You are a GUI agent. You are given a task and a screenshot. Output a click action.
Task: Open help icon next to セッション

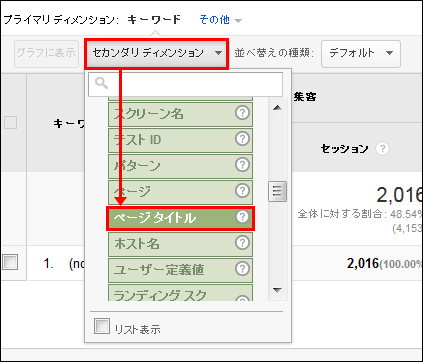(x=382, y=149)
